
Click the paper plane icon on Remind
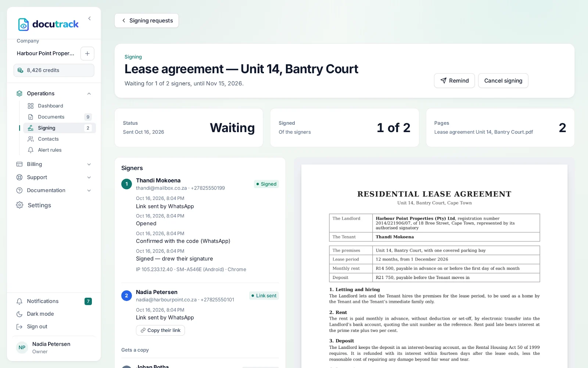[x=444, y=81]
